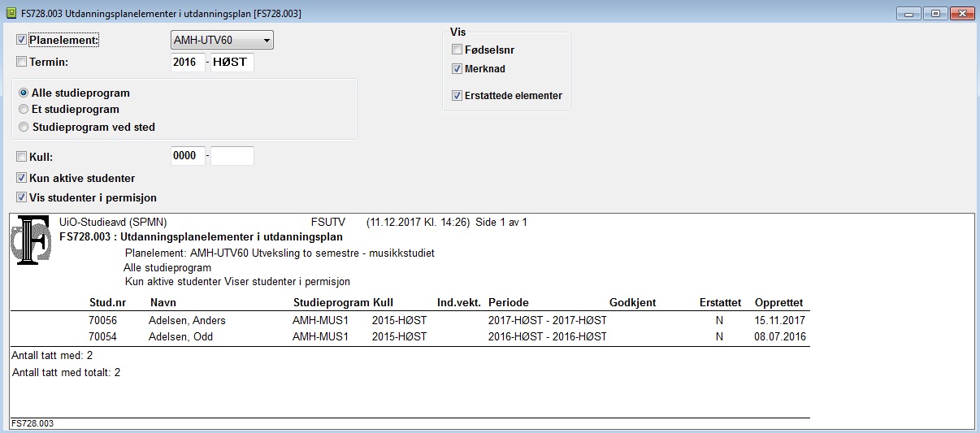The image size is (980, 433).
Task: Click the Studieprogram column header
Action: 330,303
